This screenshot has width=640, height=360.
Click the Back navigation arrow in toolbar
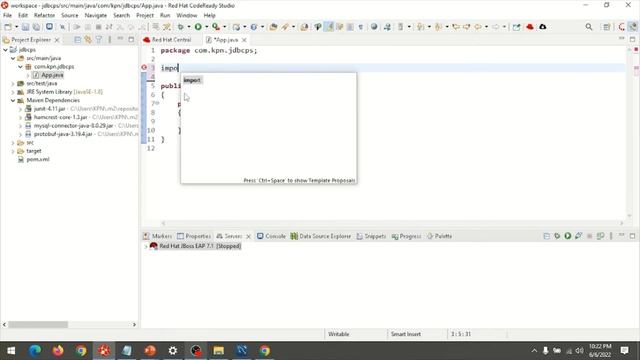[478, 27]
